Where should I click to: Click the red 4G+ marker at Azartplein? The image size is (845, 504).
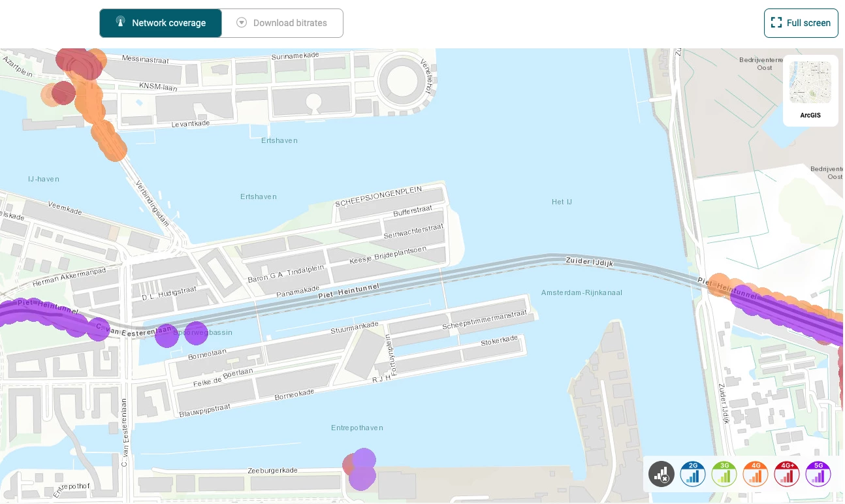pos(63,93)
